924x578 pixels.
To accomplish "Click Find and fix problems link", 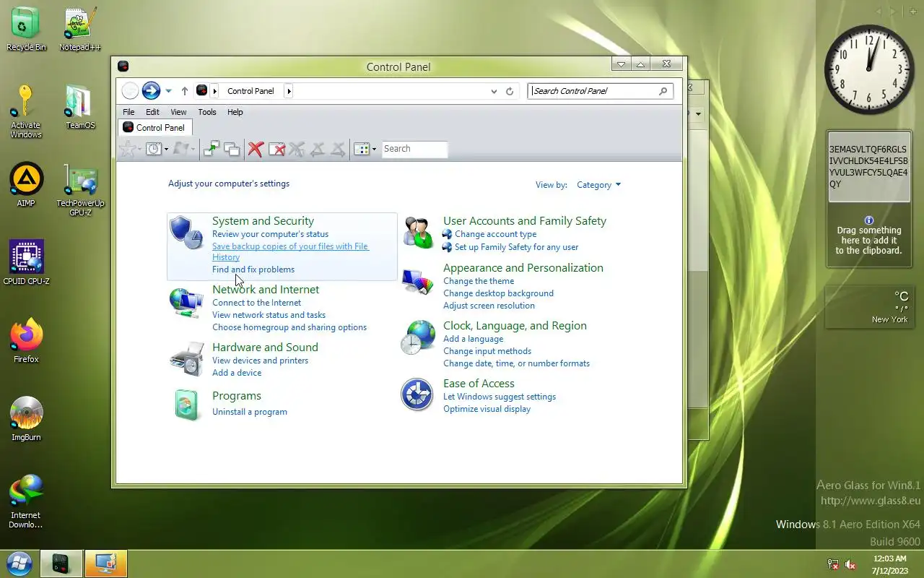I will tap(253, 269).
